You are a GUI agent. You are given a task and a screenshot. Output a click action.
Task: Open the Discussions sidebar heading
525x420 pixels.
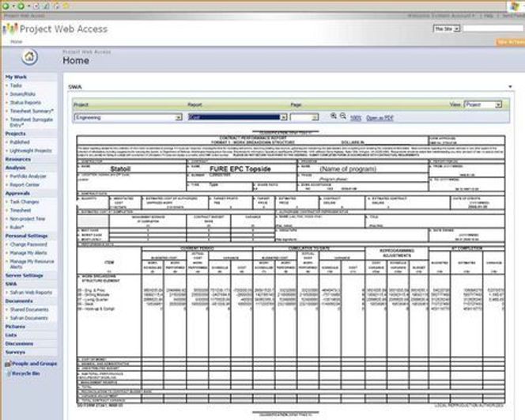point(19,343)
